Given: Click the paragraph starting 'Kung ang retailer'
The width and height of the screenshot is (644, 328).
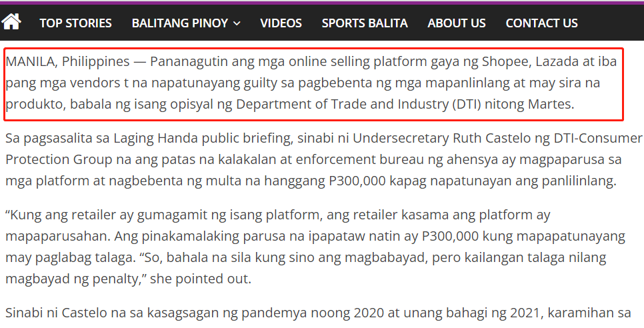Looking at the screenshot, I should pyautogui.click(x=313, y=247).
